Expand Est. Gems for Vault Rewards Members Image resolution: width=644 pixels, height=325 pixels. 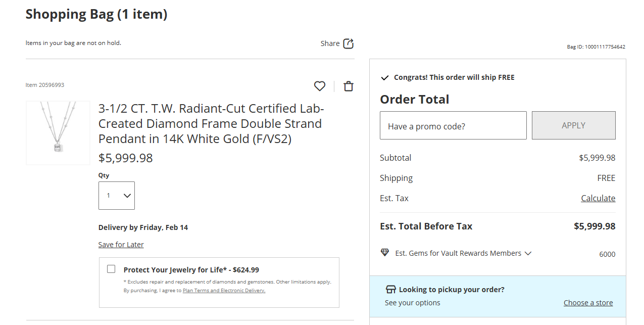click(528, 253)
